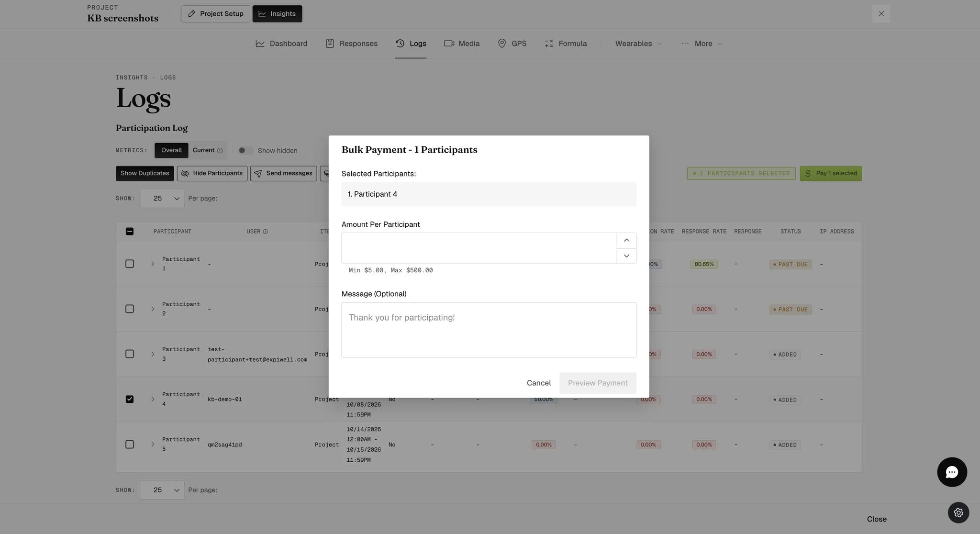Check the Participant 2 checkbox
Screen dimensions: 980x534
pyautogui.click(x=130, y=309)
